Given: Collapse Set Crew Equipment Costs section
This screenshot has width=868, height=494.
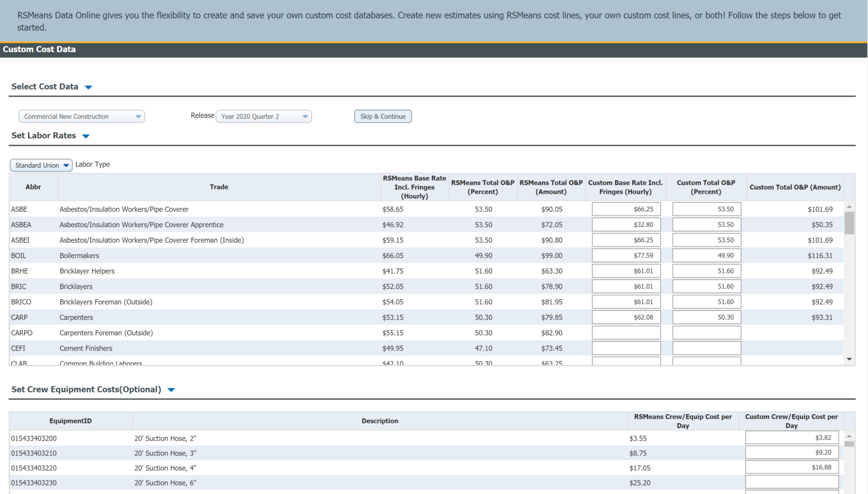Looking at the screenshot, I should 171,389.
